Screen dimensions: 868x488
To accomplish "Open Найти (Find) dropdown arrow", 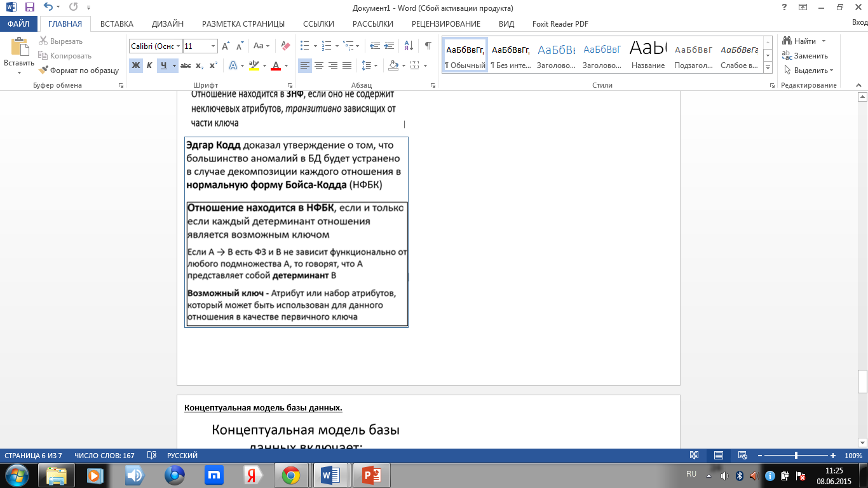I will coord(824,41).
